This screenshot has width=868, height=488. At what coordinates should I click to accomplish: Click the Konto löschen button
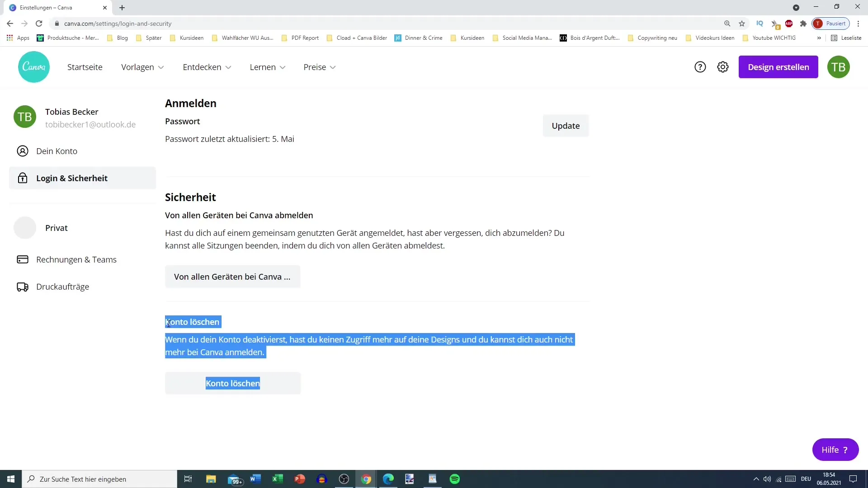click(233, 383)
